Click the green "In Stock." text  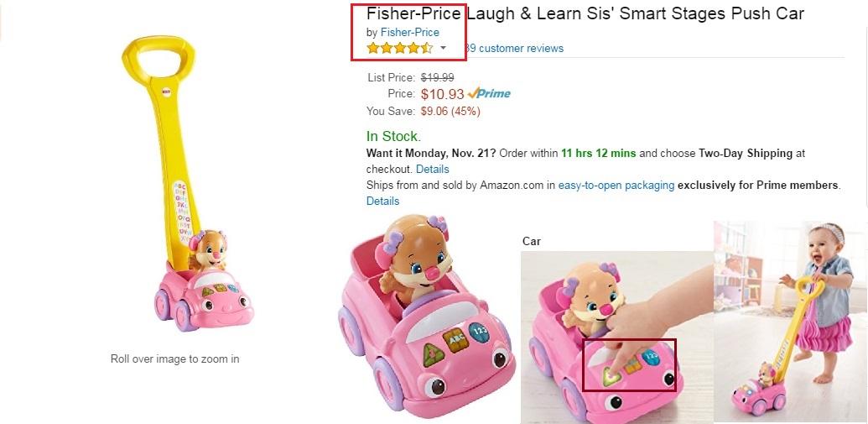tap(393, 136)
